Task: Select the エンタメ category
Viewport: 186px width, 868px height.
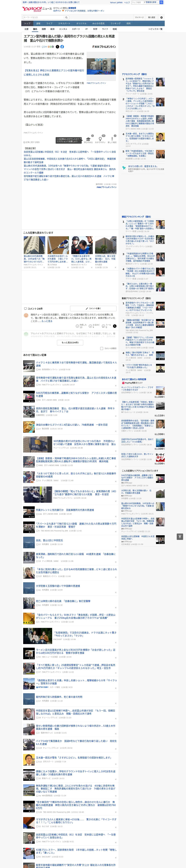Action: tap(63, 29)
